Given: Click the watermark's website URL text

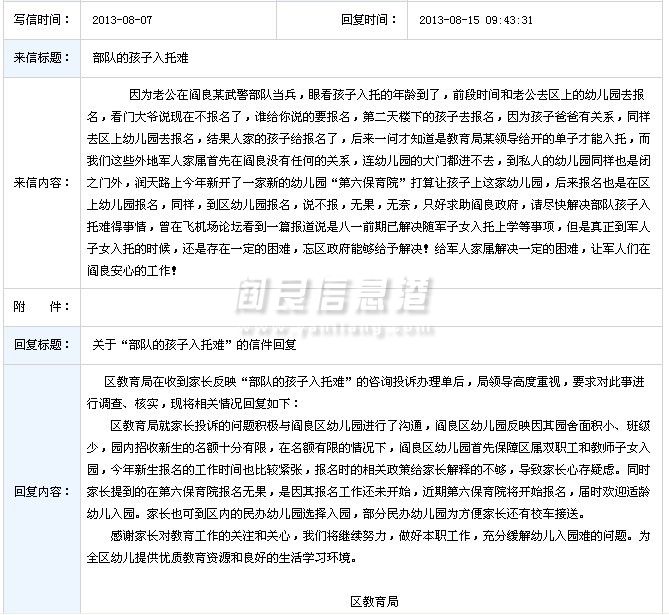Looking at the screenshot, I should click(x=333, y=323).
